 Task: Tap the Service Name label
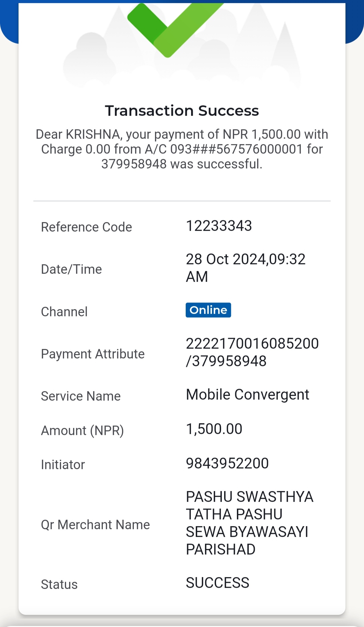pos(81,396)
